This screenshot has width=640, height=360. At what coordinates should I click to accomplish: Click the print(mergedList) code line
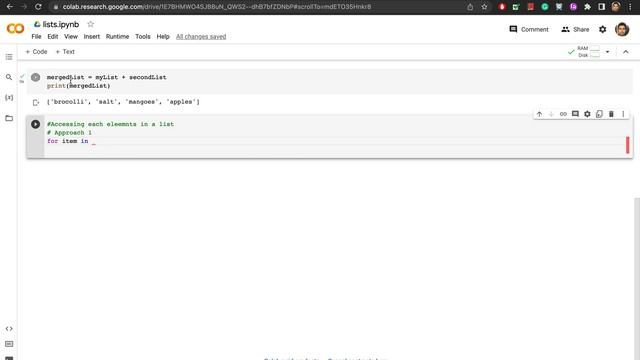[x=78, y=86]
